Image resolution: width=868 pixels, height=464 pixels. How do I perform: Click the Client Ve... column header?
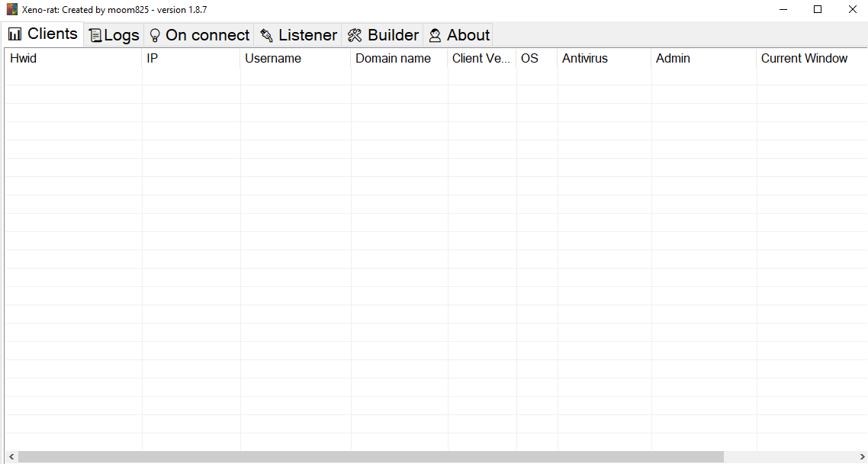click(x=481, y=59)
